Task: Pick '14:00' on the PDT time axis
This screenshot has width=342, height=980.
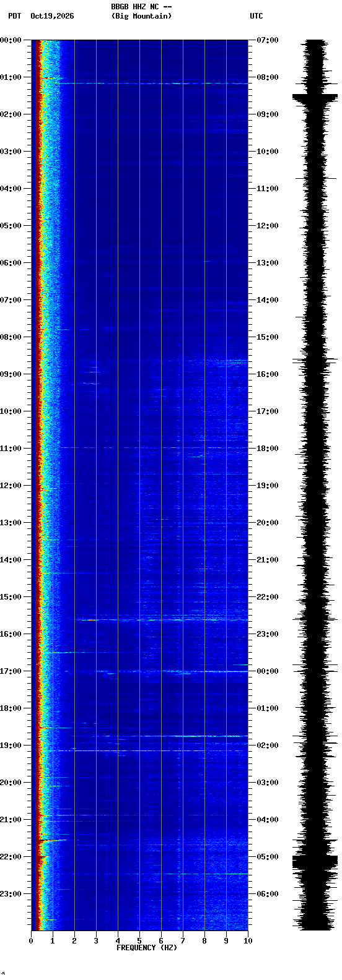Action: [11, 560]
